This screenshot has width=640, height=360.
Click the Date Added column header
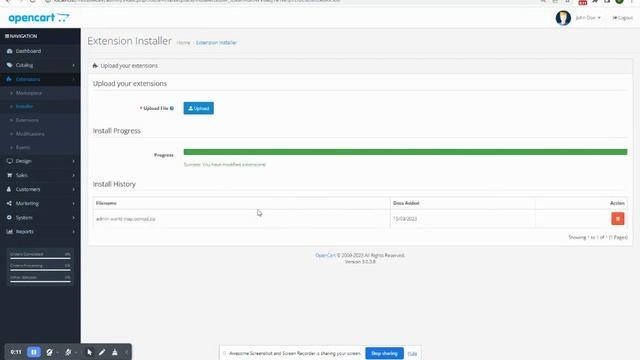click(x=406, y=203)
